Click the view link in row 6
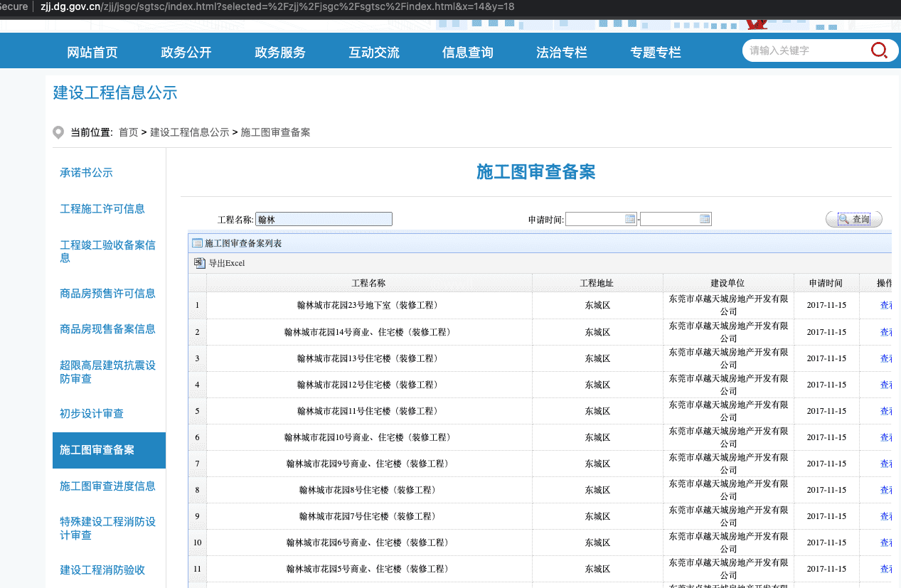This screenshot has width=901, height=588. [887, 437]
